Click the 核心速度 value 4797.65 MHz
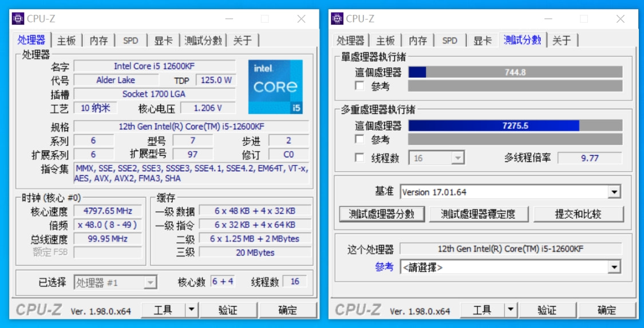This screenshot has width=644, height=328. [108, 211]
